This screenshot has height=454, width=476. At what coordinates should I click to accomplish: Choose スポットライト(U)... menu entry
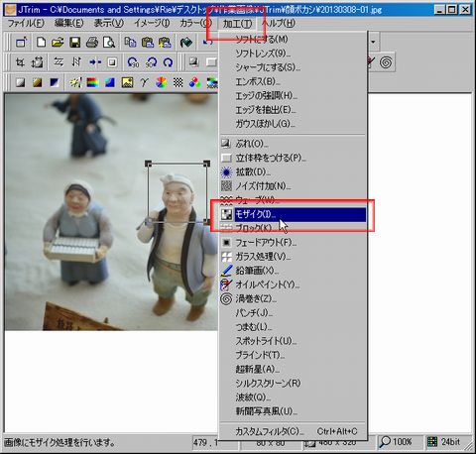click(294, 341)
